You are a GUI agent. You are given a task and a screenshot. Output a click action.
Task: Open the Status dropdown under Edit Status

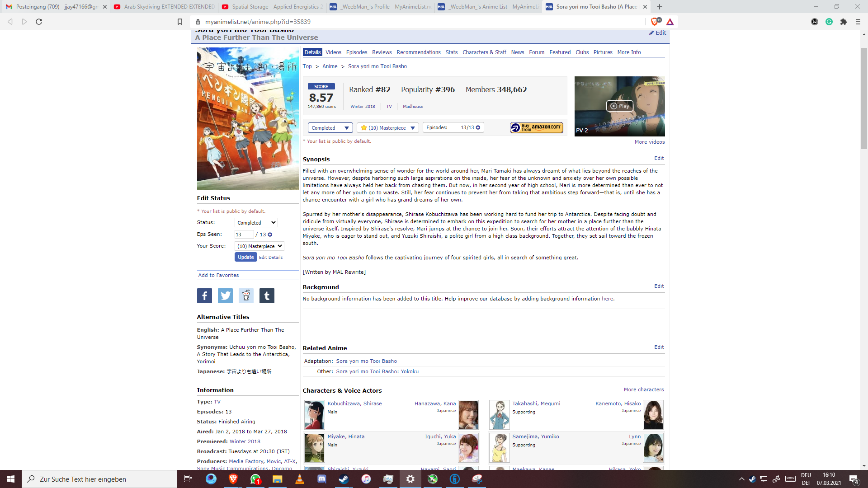click(256, 223)
